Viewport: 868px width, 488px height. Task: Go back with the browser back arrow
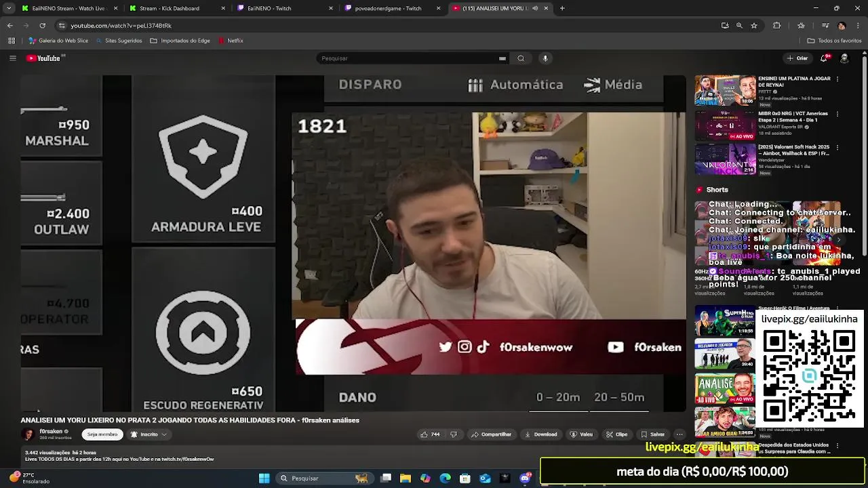(x=9, y=26)
